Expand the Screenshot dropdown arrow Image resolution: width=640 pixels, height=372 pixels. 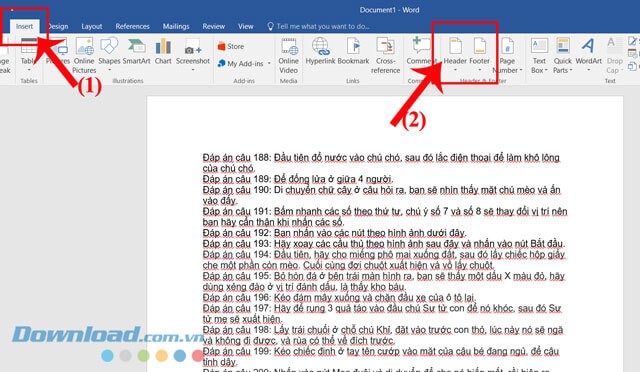[x=193, y=70]
